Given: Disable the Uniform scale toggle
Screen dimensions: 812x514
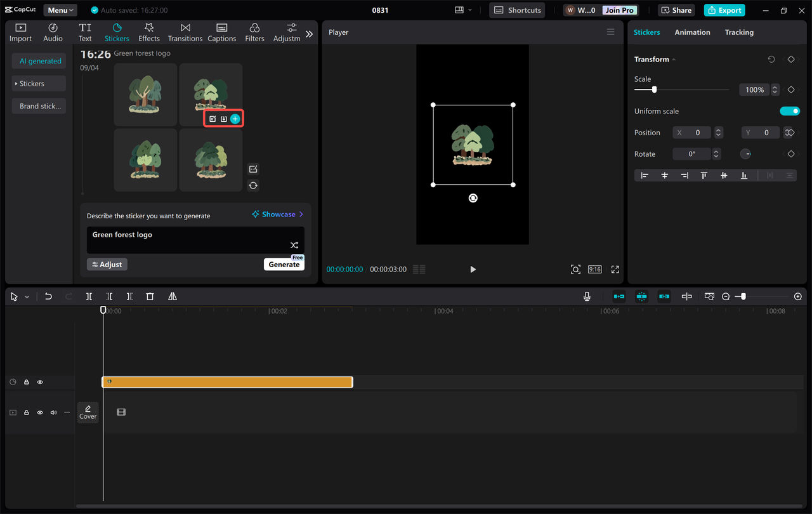Looking at the screenshot, I should tap(790, 110).
